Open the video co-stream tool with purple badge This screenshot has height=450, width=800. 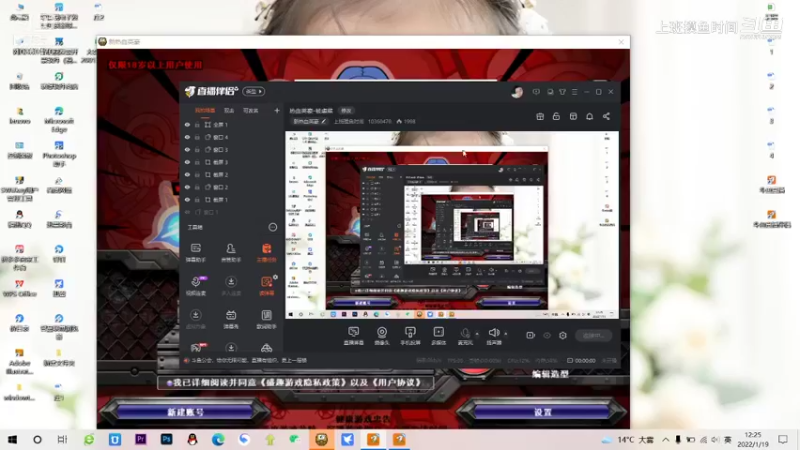tap(196, 286)
